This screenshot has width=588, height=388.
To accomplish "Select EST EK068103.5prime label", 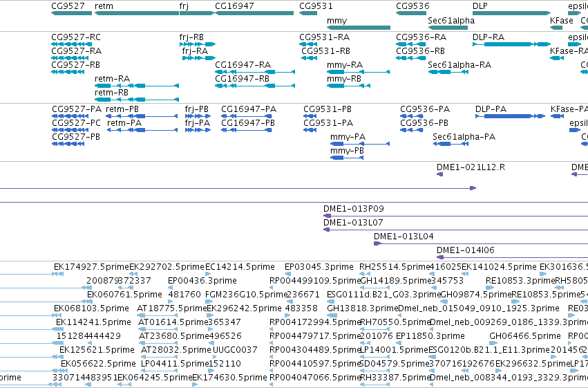I will (x=91, y=309).
